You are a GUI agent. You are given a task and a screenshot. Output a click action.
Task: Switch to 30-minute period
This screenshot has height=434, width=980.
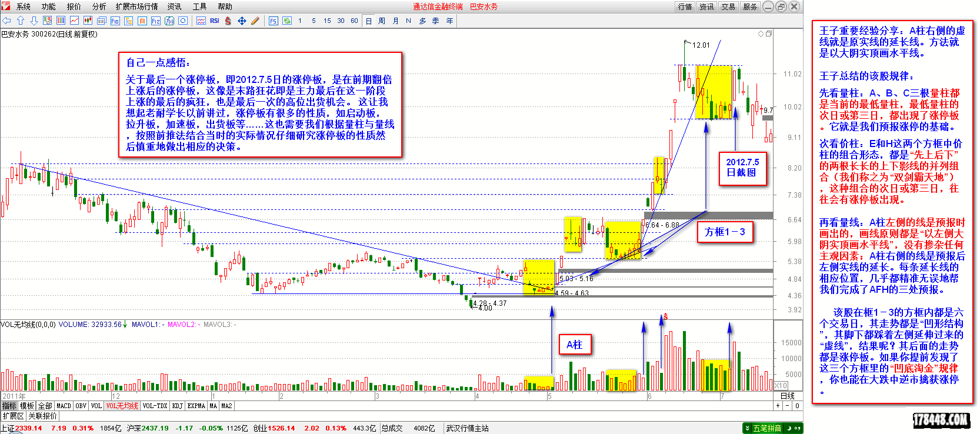point(341,21)
